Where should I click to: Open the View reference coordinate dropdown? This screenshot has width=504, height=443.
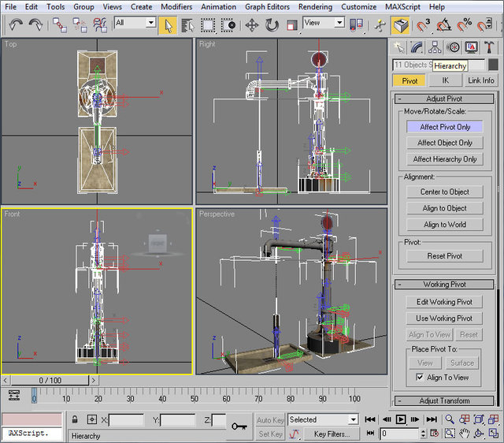click(324, 23)
